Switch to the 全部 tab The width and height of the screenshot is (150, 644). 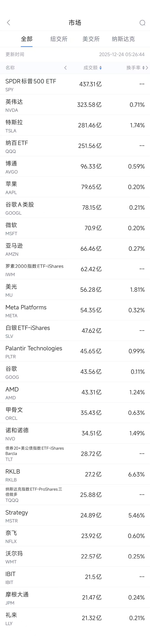click(x=27, y=39)
